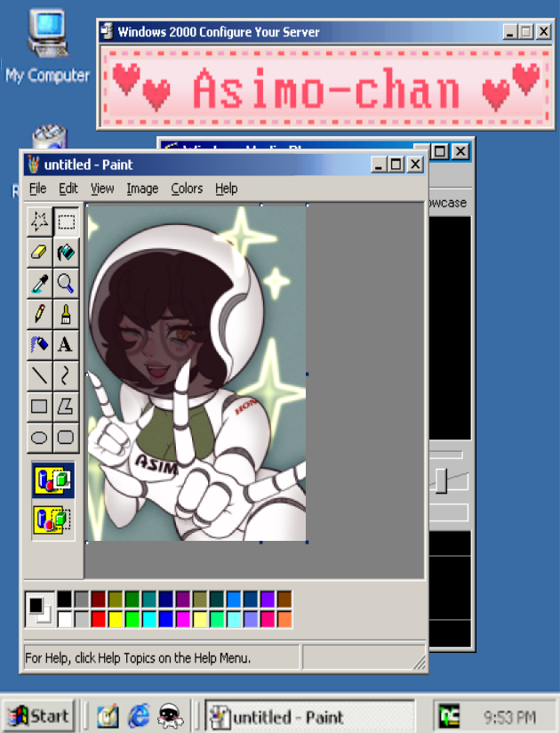Maximize the Paint window
The height and width of the screenshot is (733, 560).
click(x=396, y=165)
